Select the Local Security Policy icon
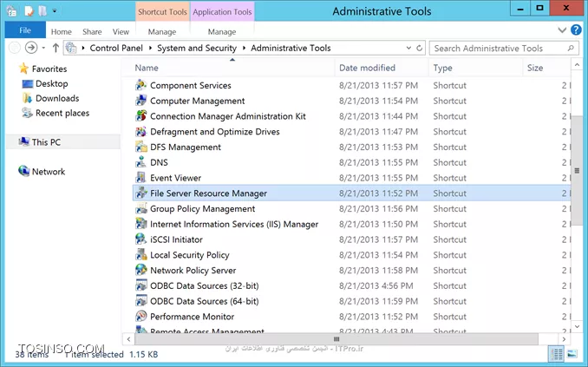This screenshot has width=588, height=367. coord(141,254)
